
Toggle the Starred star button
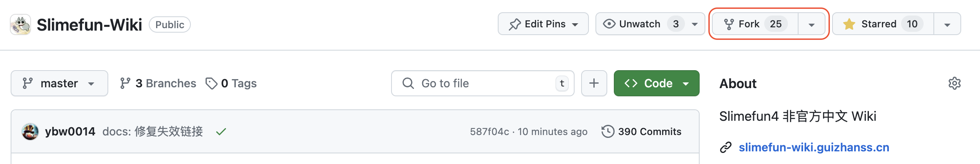point(883,24)
